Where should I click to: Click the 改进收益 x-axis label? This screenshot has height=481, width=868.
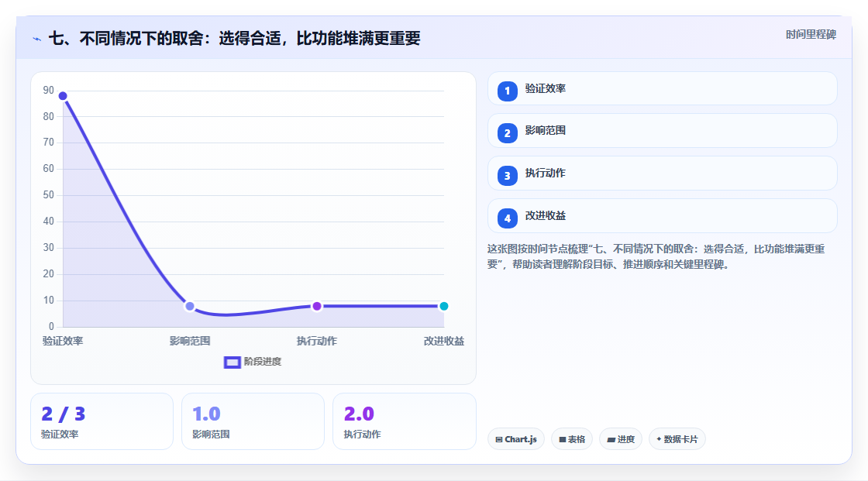(444, 341)
